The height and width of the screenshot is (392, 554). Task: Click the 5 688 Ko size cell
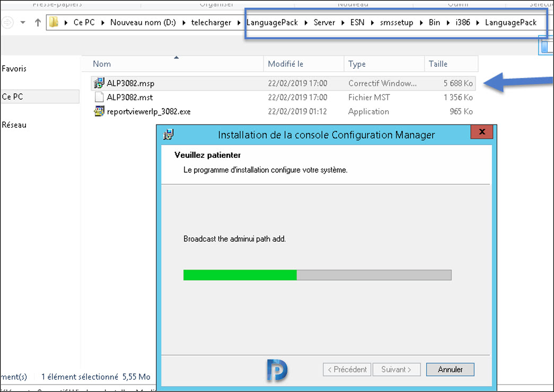pyautogui.click(x=458, y=83)
